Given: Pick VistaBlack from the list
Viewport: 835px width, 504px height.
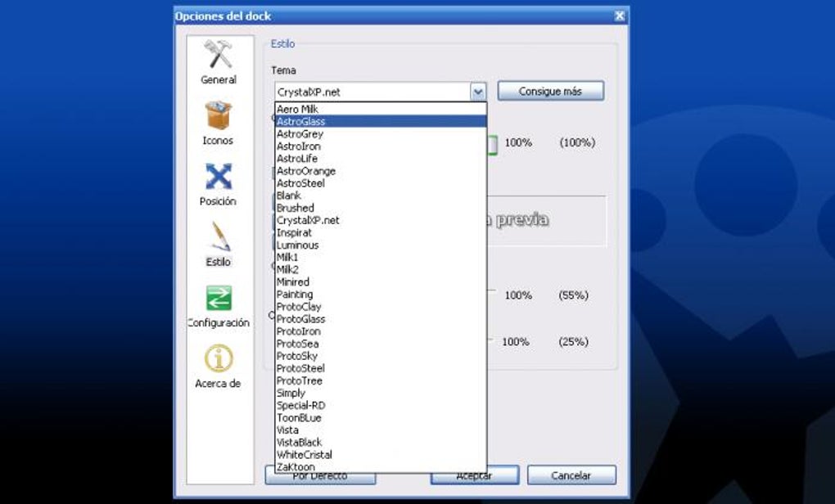Looking at the screenshot, I should (x=381, y=443).
